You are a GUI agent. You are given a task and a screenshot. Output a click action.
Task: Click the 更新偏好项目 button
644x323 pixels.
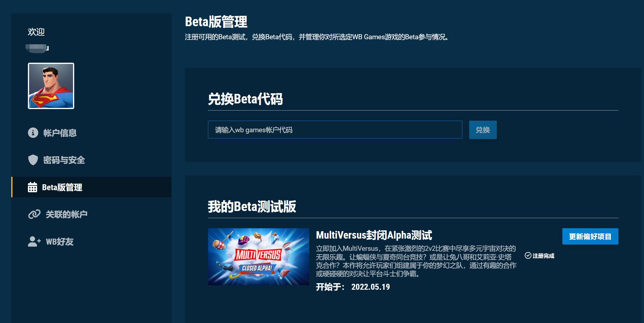coord(590,237)
